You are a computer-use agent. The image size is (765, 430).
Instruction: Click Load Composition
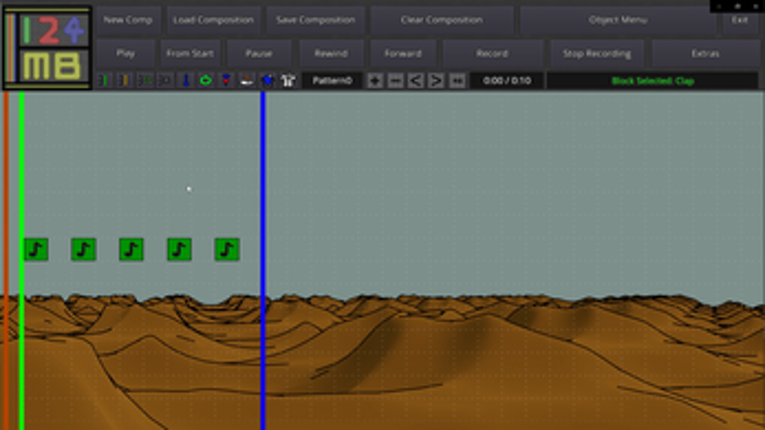coord(213,20)
